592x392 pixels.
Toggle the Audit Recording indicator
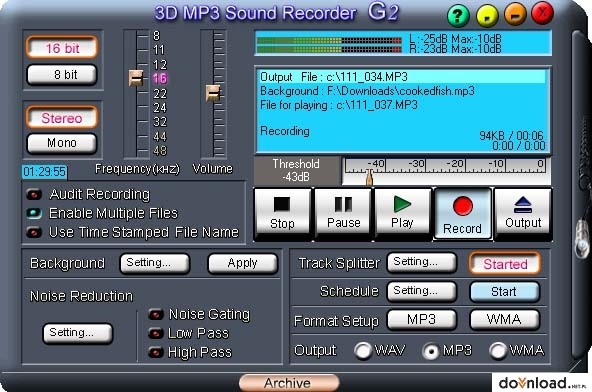point(34,194)
